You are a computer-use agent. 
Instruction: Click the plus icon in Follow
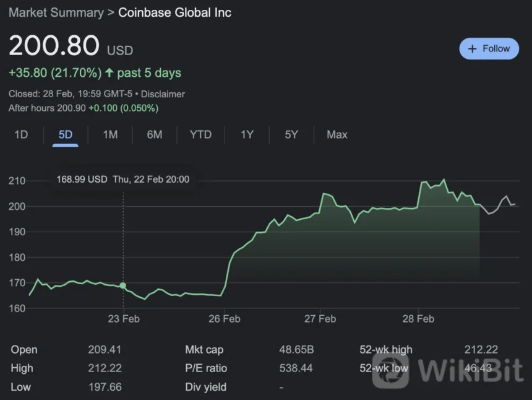tap(473, 49)
